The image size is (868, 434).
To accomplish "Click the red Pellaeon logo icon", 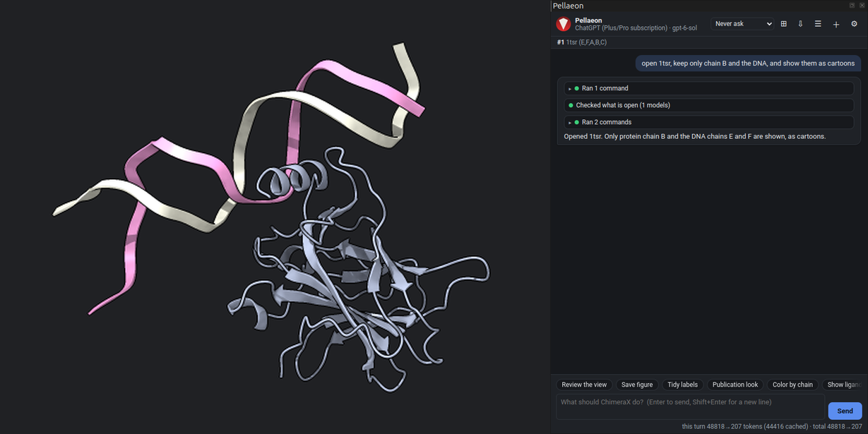I will pos(563,24).
